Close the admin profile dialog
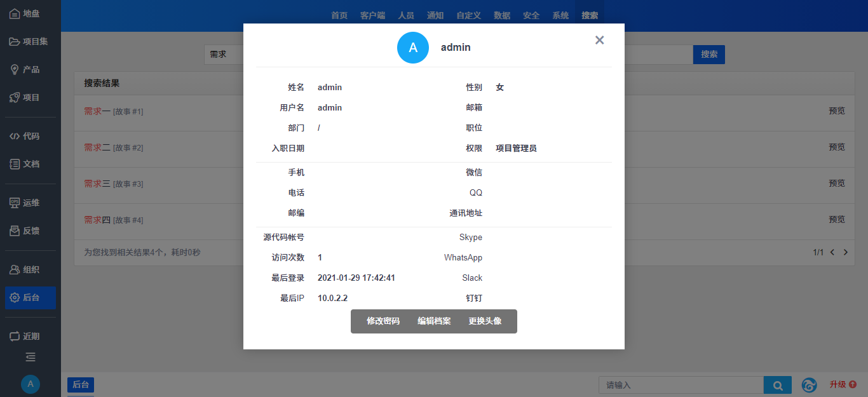The width and height of the screenshot is (868, 397). [599, 40]
